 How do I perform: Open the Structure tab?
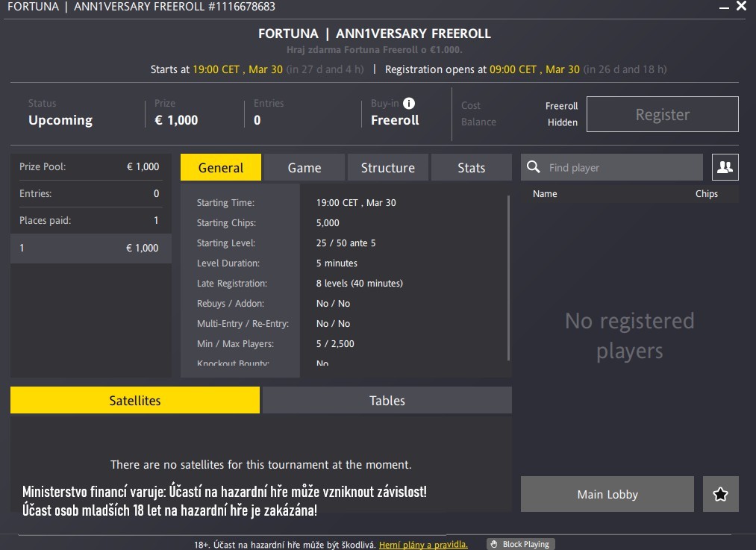(387, 167)
